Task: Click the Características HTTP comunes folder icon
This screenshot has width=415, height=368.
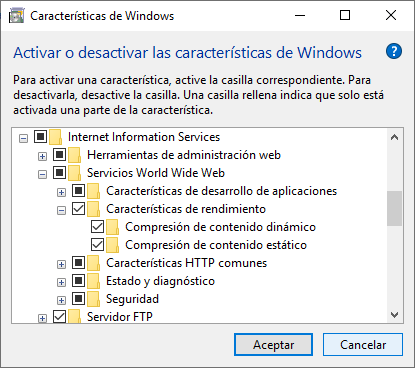Action: [x=94, y=263]
